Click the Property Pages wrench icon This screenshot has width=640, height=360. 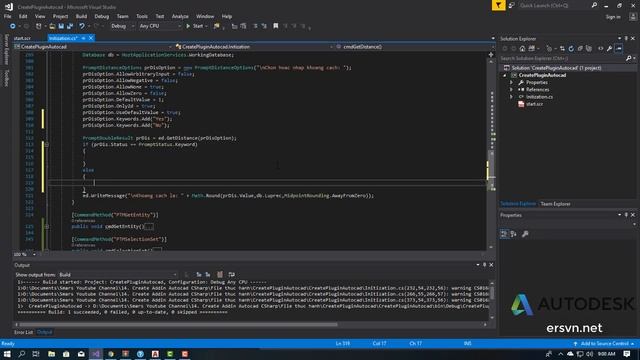pyautogui.click(x=525, y=234)
